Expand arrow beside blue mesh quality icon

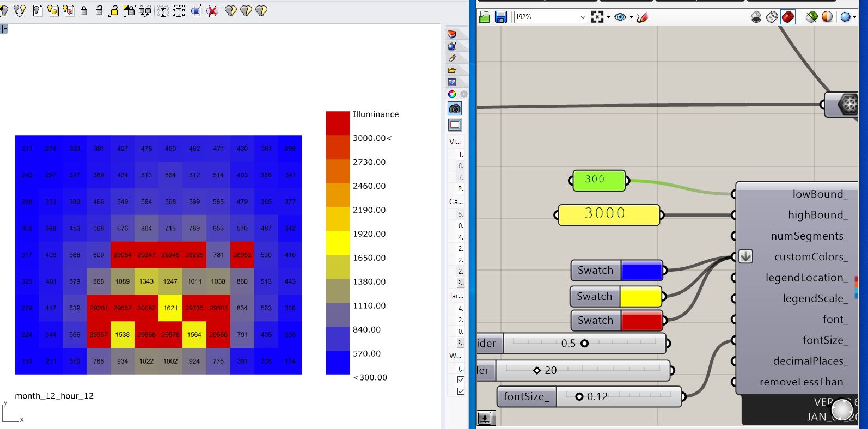(x=855, y=17)
